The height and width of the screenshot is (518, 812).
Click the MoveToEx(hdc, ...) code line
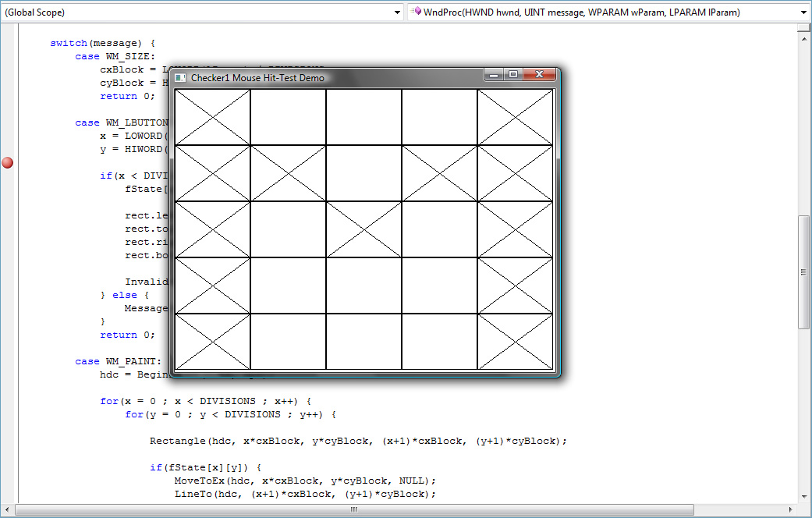click(x=305, y=481)
